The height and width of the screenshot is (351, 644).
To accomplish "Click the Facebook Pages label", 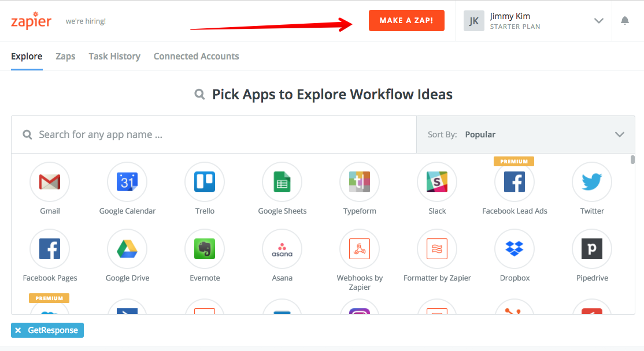I will (50, 278).
